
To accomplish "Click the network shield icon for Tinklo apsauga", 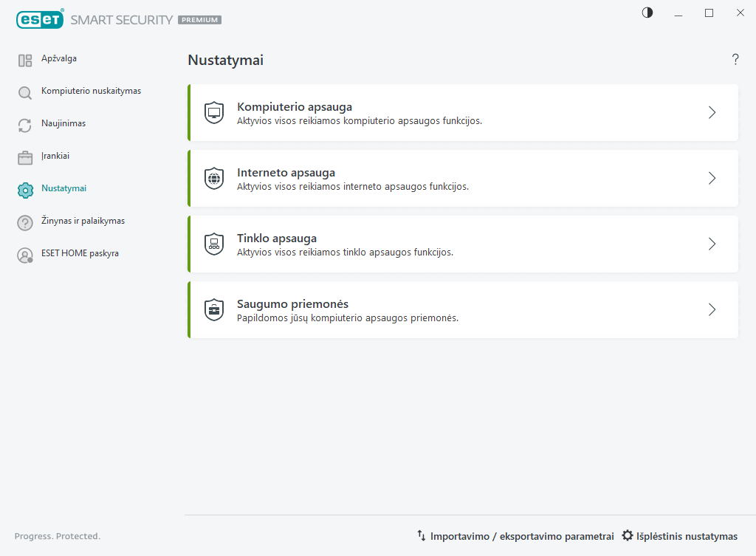I will coord(214,244).
